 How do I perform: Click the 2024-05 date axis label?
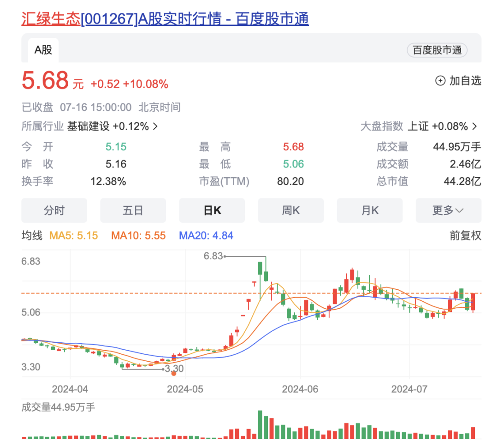coord(185,389)
